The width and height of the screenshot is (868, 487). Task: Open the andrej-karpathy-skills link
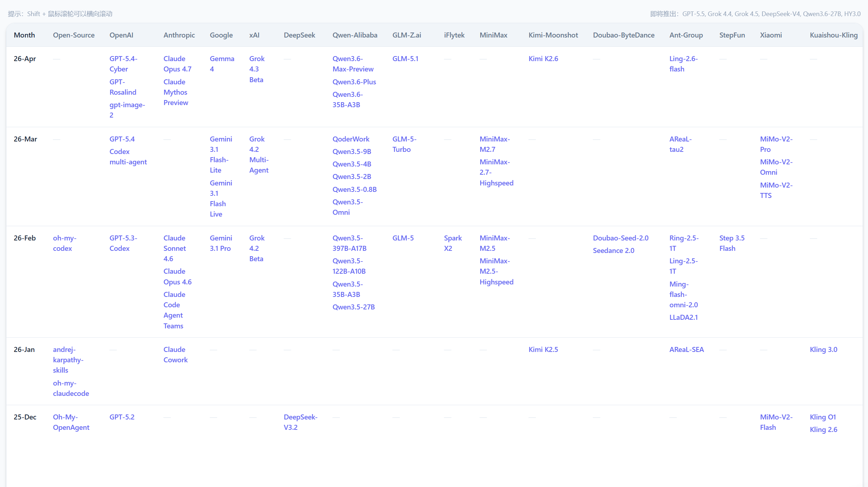pyautogui.click(x=68, y=360)
